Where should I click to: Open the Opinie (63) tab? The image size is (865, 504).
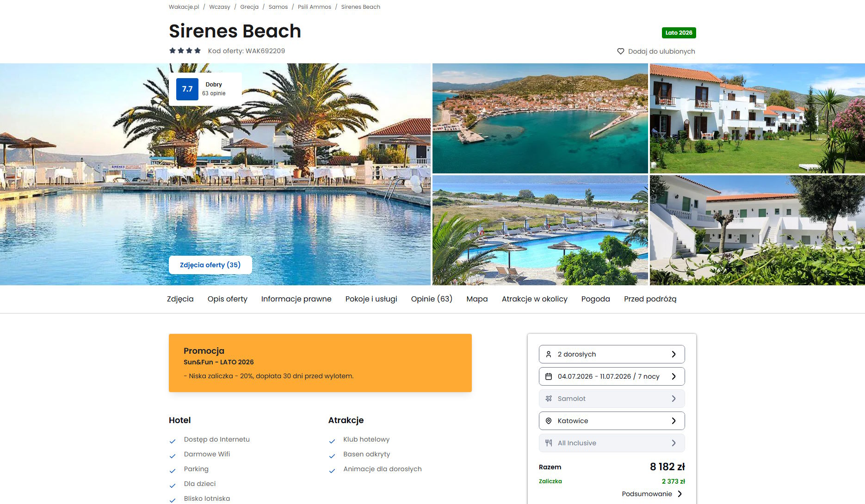pyautogui.click(x=432, y=299)
